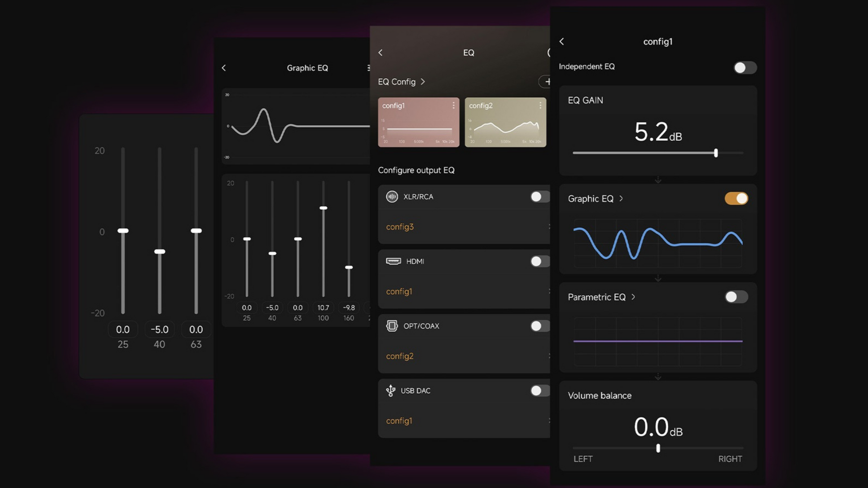Click the LEFT balance label
This screenshot has width=868, height=488.
coord(583,459)
